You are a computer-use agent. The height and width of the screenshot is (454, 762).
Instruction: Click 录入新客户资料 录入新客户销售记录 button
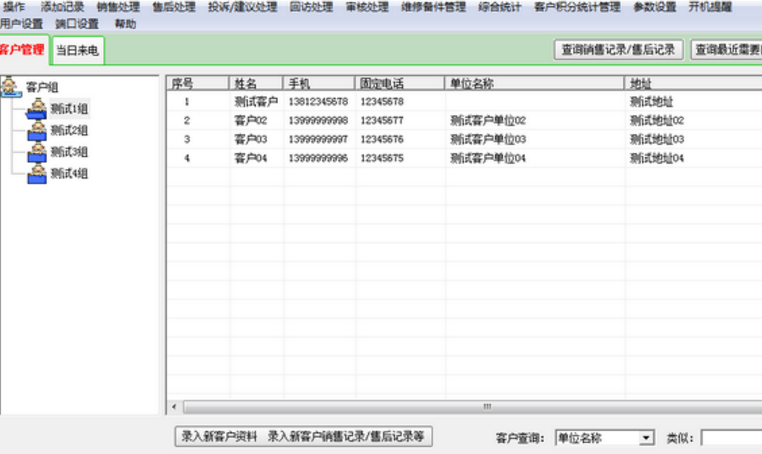click(303, 436)
